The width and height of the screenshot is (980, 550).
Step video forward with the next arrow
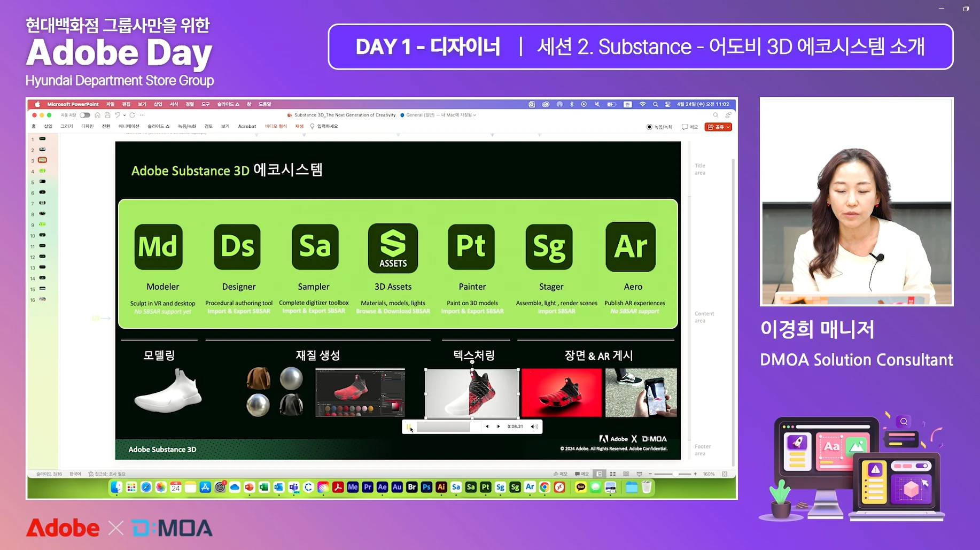(499, 427)
